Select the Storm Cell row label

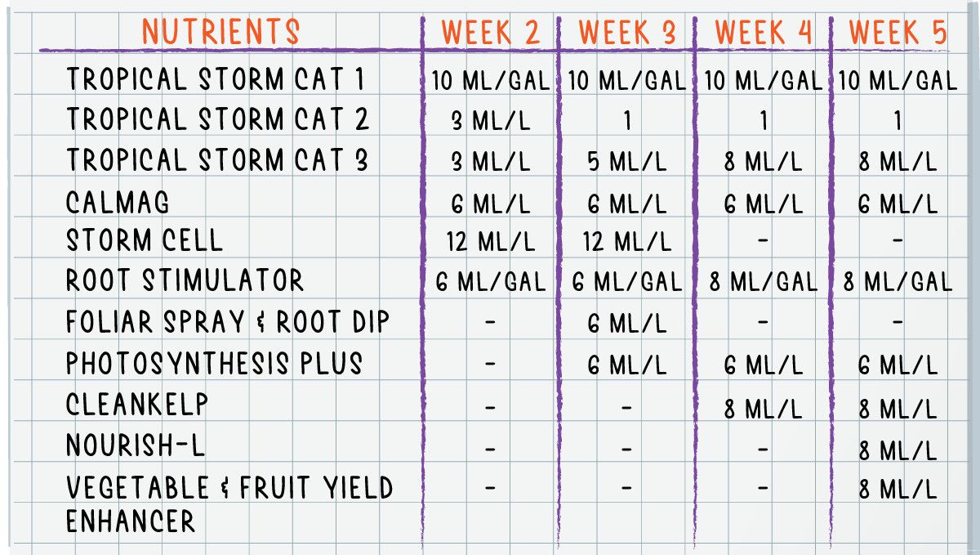(144, 241)
